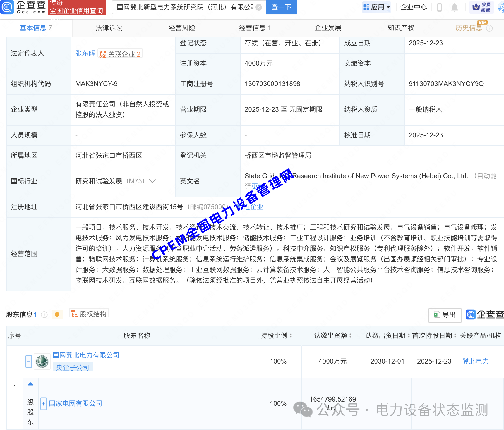The height and width of the screenshot is (430, 504).
Task: Click the 关联企业 icon beside 张东晖
Action: pos(103,54)
